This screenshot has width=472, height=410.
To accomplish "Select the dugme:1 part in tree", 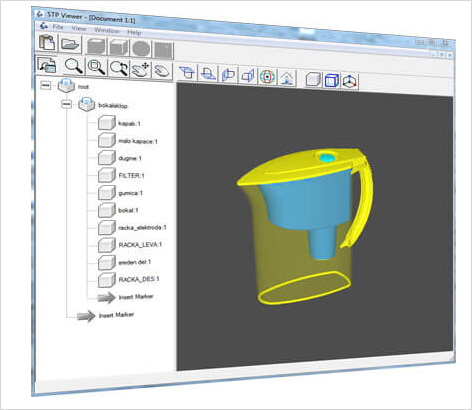I will [130, 158].
